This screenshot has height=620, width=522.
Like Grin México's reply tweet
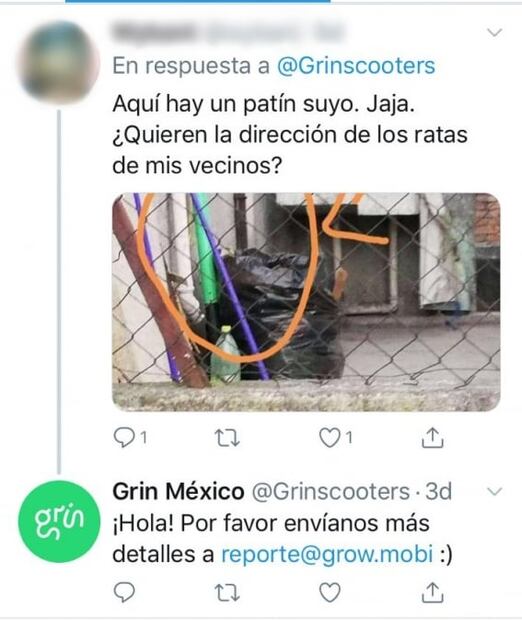pos(330,592)
